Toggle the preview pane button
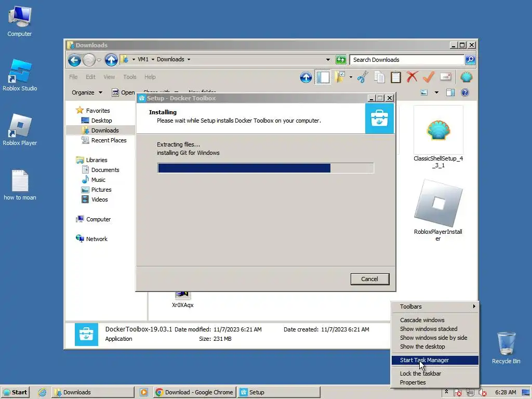Image resolution: width=532 pixels, height=399 pixels. coord(450,92)
